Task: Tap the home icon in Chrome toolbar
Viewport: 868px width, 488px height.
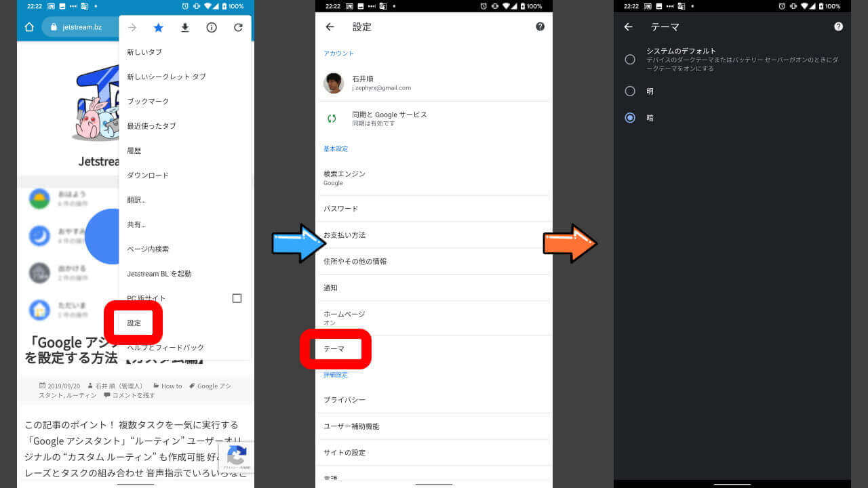Action: tap(29, 27)
